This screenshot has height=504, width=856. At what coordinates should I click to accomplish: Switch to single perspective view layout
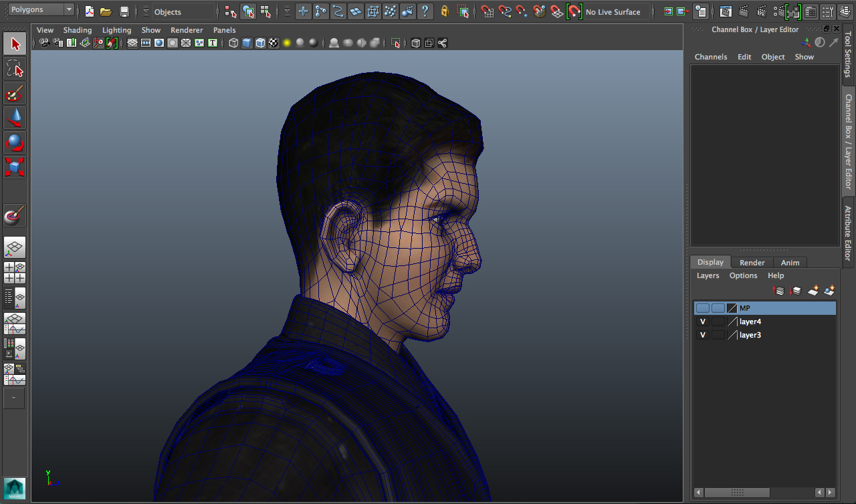click(15, 247)
